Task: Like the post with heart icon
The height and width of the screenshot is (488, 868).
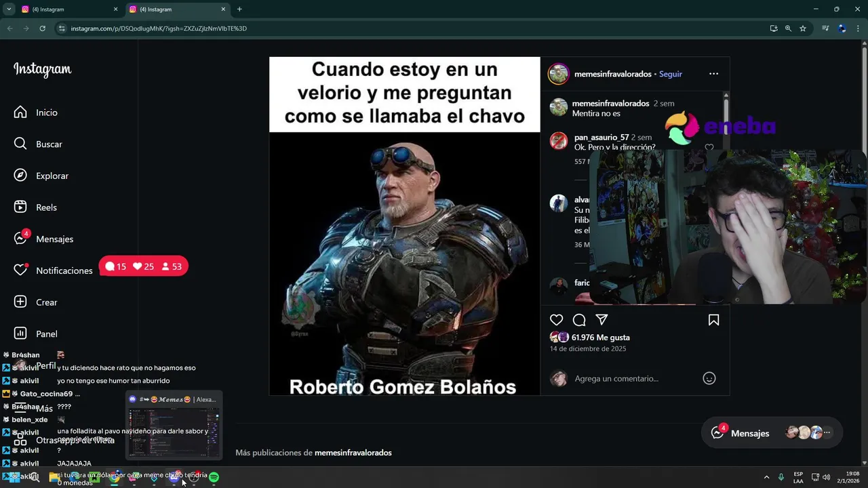Action: [x=556, y=320]
